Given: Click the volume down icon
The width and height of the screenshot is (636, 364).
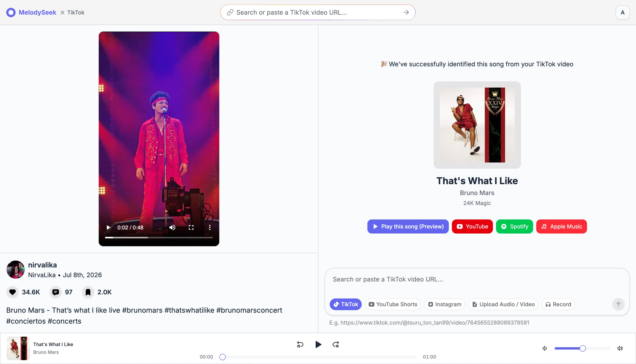Looking at the screenshot, I should [x=545, y=348].
